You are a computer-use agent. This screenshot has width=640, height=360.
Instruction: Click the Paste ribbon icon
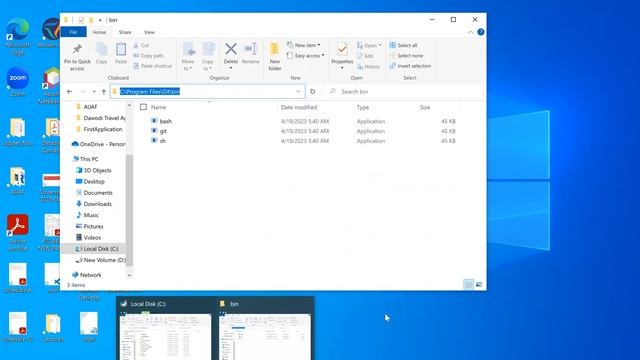pyautogui.click(x=121, y=50)
